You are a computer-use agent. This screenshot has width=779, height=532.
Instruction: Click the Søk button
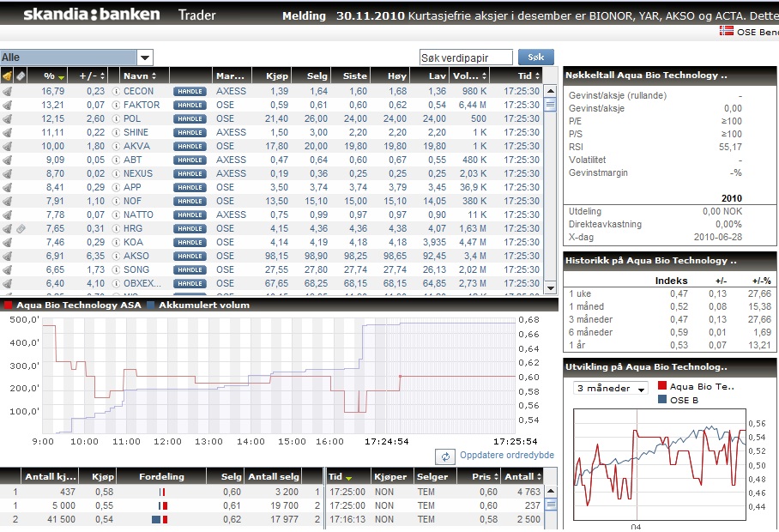point(535,57)
